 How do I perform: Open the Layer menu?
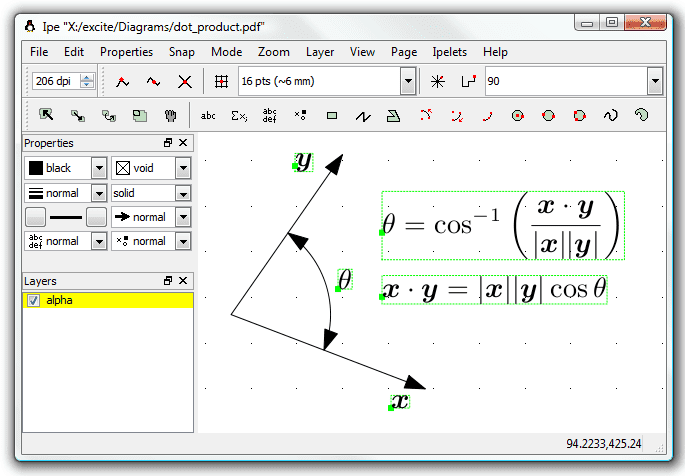click(x=320, y=52)
